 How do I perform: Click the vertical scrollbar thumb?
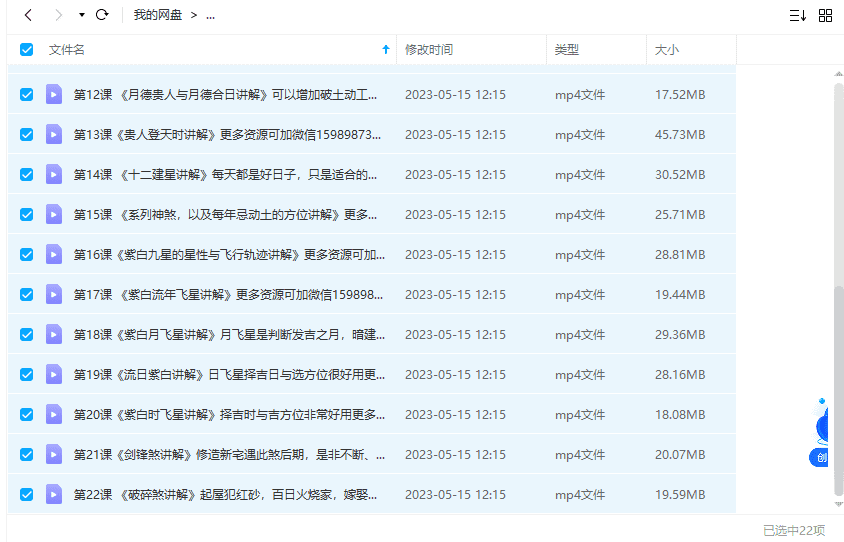click(x=838, y=390)
